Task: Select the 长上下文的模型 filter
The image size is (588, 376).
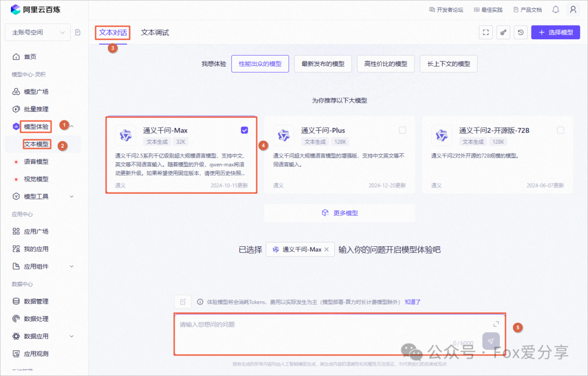Action: (x=449, y=64)
